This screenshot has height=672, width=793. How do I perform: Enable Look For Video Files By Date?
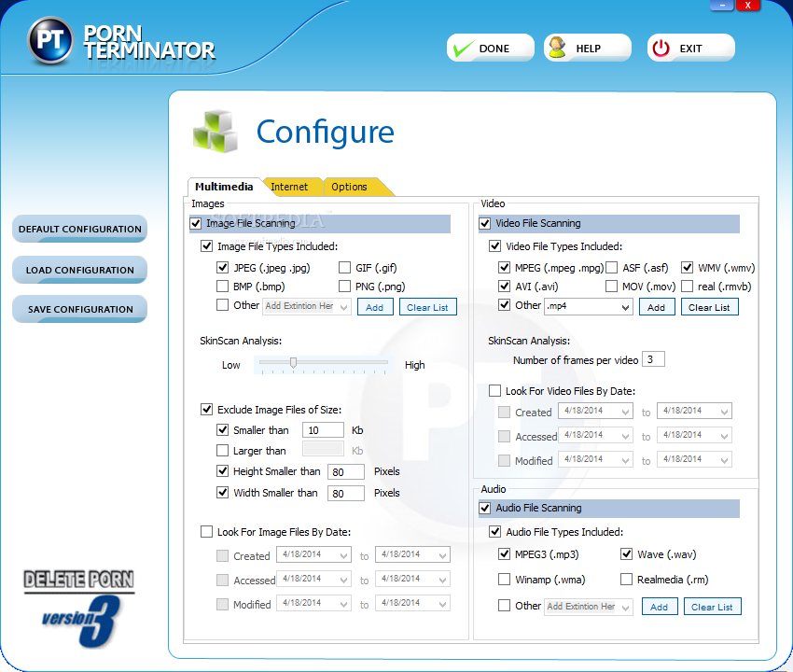tap(494, 391)
